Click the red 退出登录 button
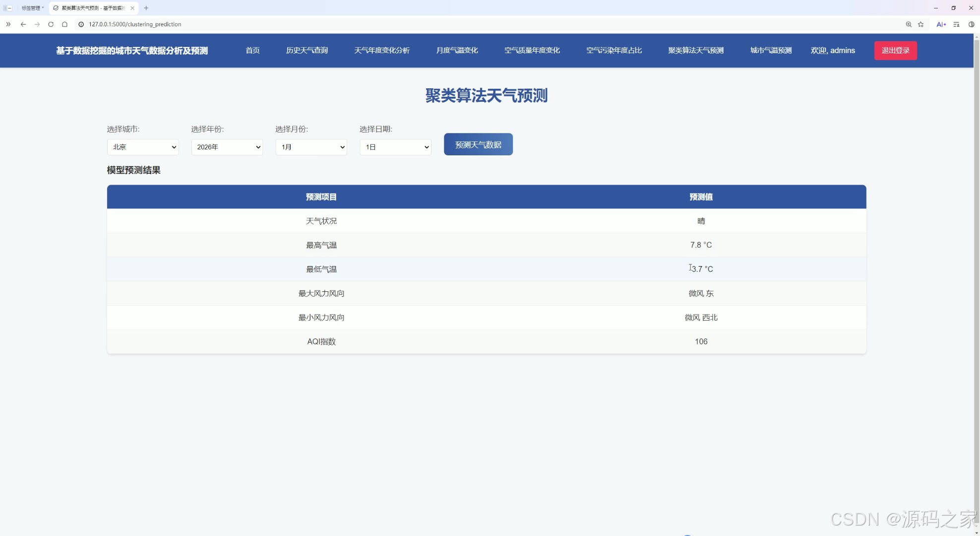Screen dimensions: 980x536 point(895,51)
